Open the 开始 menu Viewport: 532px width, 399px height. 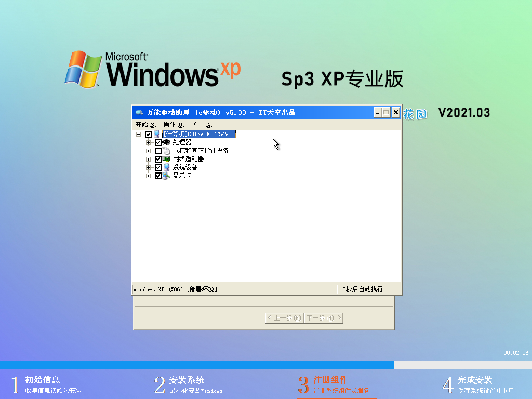(144, 124)
